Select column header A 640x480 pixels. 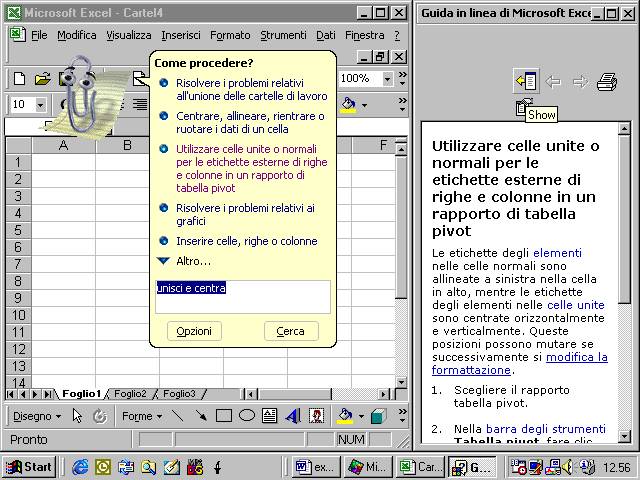tap(63, 145)
